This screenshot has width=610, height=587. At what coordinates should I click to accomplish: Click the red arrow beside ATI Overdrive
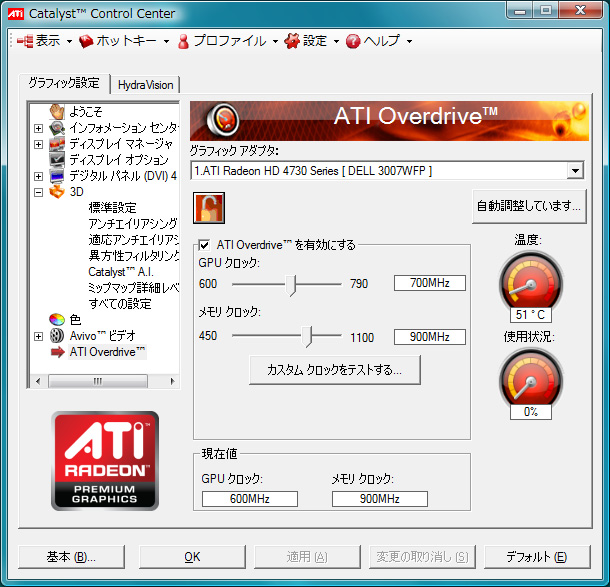(x=58, y=352)
